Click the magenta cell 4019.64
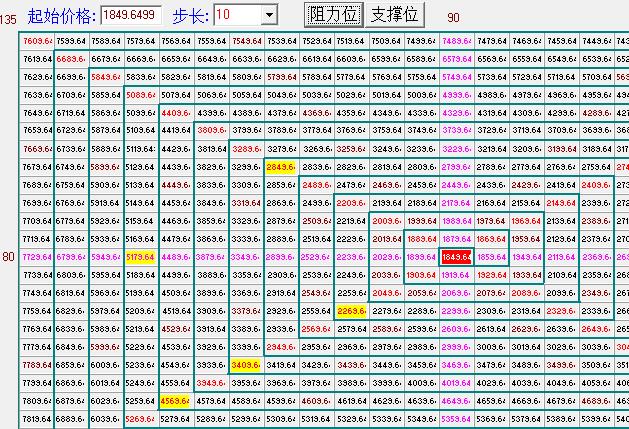 point(456,383)
